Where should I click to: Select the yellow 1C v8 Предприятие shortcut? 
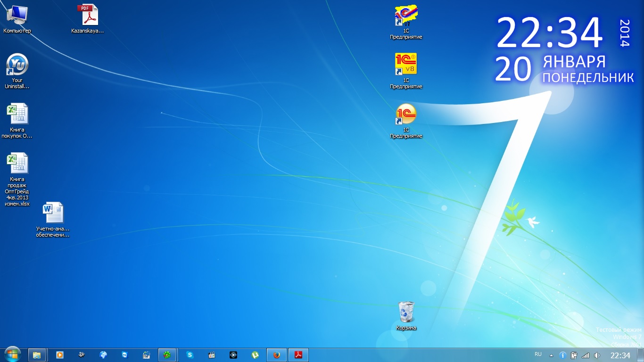tap(406, 71)
